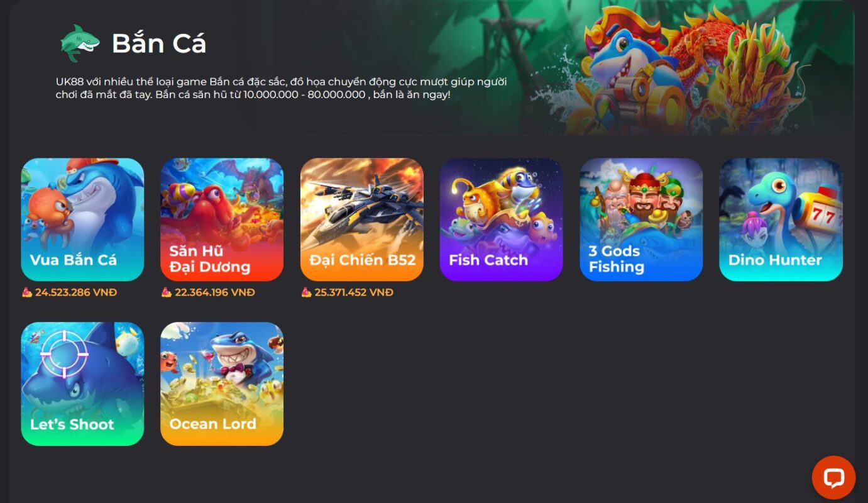Image resolution: width=868 pixels, height=503 pixels.
Task: Open the live chat support button
Action: (833, 478)
